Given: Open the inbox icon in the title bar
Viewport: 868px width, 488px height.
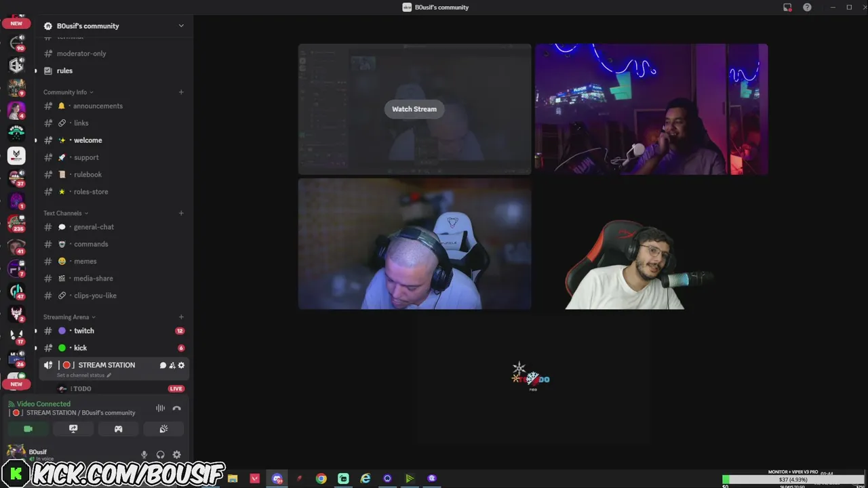Looking at the screenshot, I should tap(787, 7).
